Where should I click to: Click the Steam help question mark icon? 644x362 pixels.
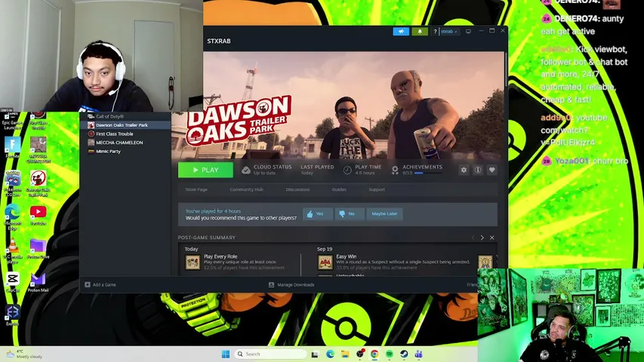tap(435, 31)
